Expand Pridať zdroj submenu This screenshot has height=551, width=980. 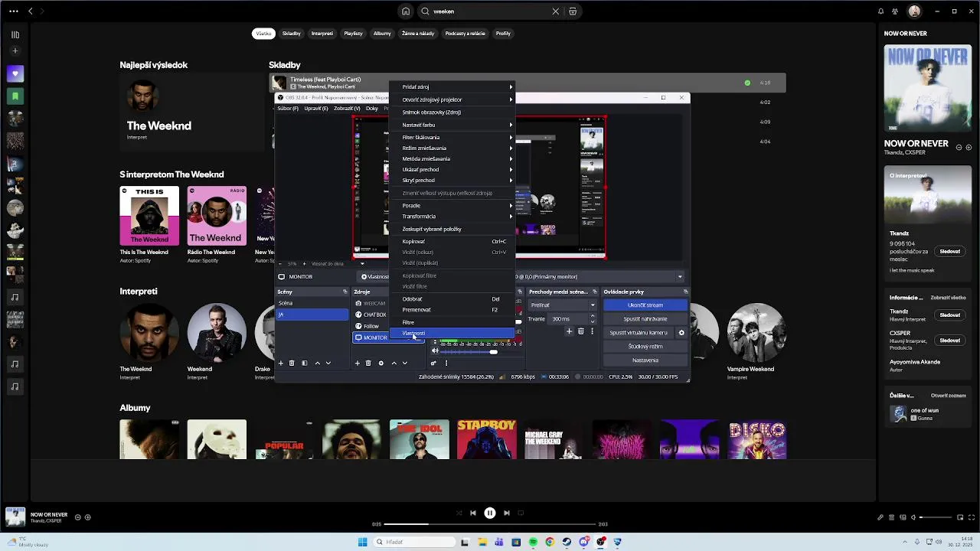click(452, 87)
